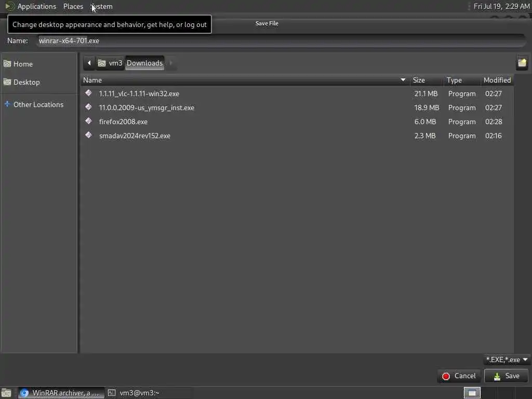
Task: Click the date and time clock
Action: 501,6
